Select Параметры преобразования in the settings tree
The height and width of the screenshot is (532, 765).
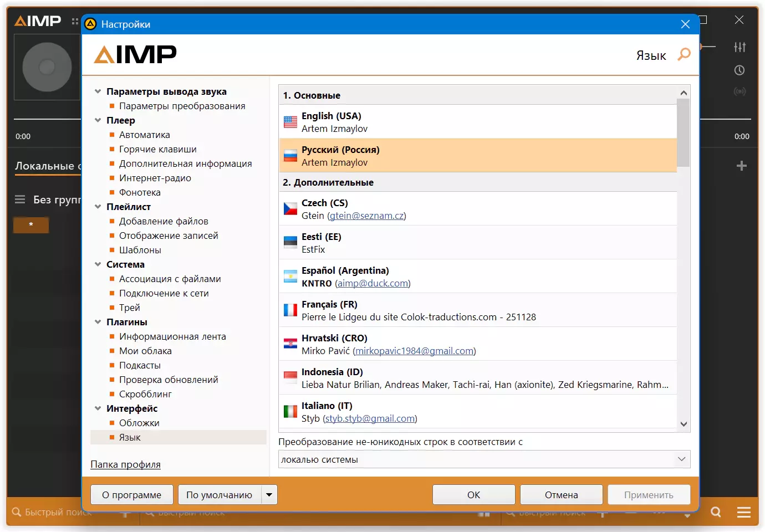pyautogui.click(x=182, y=106)
